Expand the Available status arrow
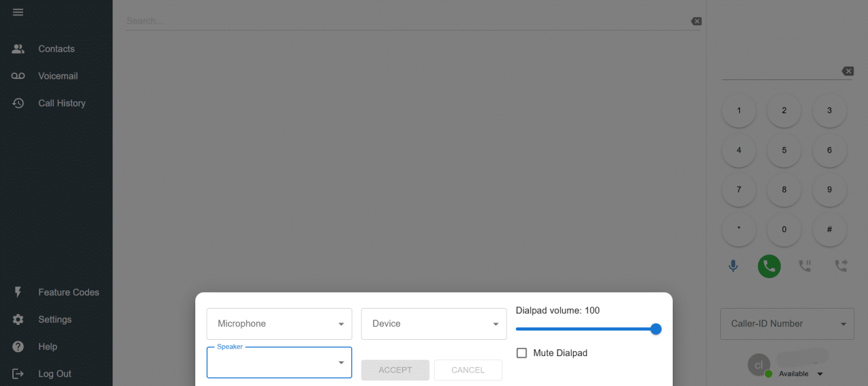 [820, 374]
